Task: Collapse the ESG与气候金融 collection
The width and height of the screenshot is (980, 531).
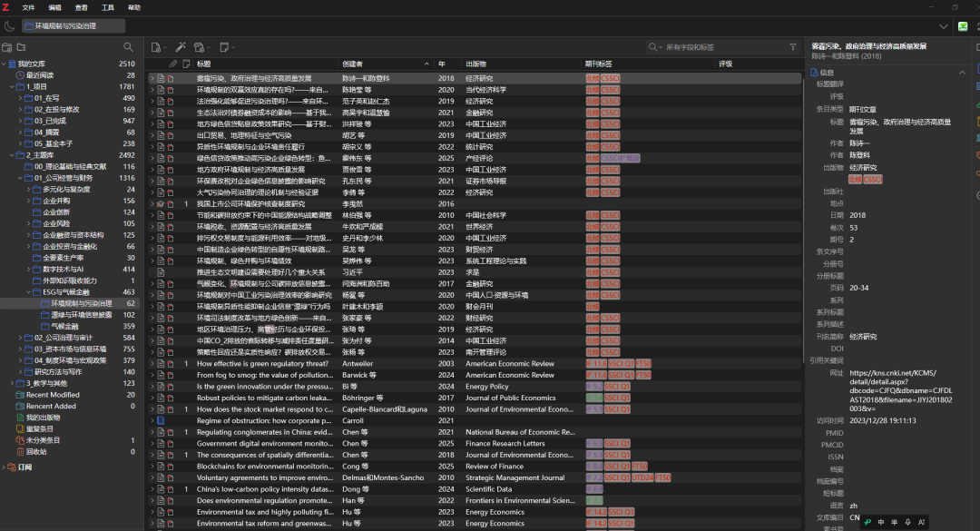Action: (28, 292)
